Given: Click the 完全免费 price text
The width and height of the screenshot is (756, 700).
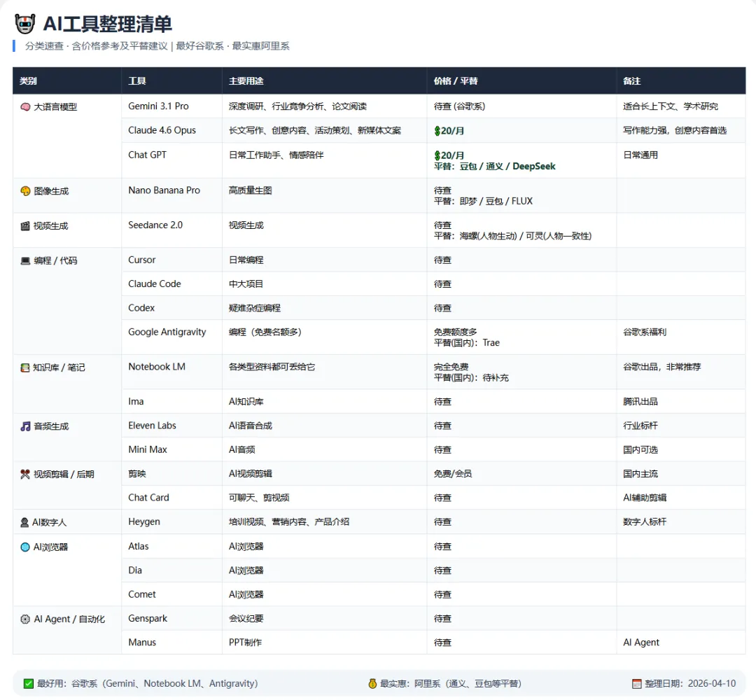Looking at the screenshot, I should [451, 367].
